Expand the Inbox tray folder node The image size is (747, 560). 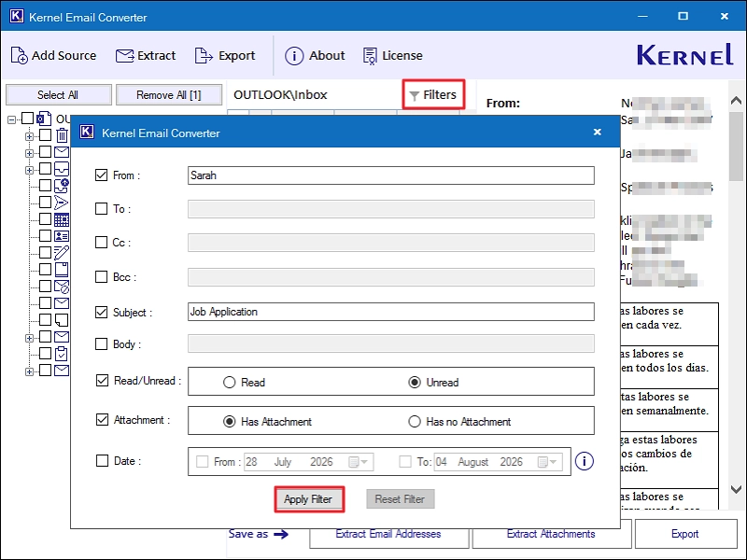[x=29, y=170]
